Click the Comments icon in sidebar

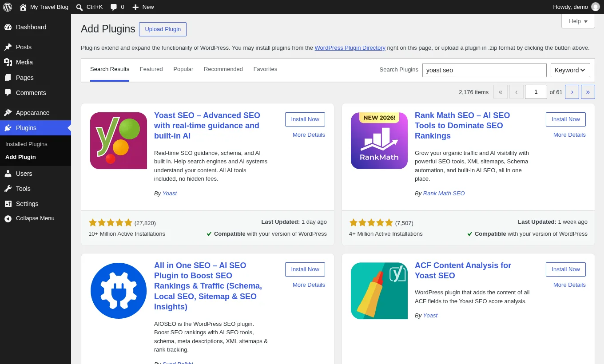coord(8,93)
